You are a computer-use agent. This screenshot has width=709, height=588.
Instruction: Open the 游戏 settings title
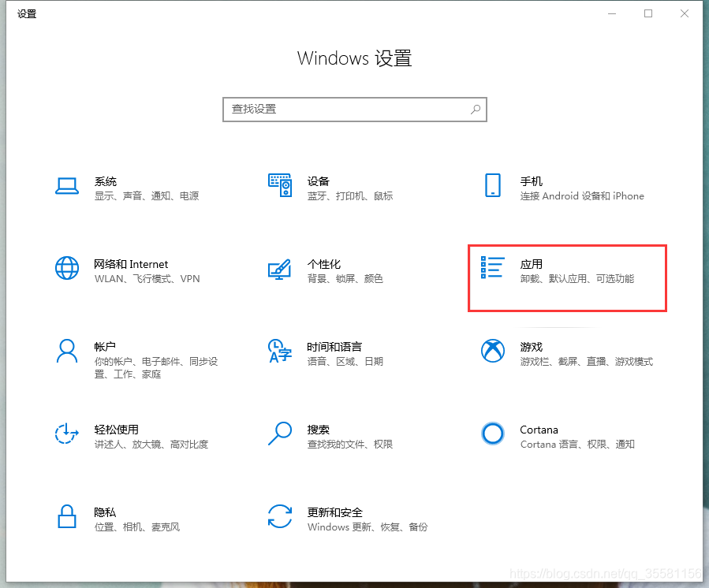point(532,347)
